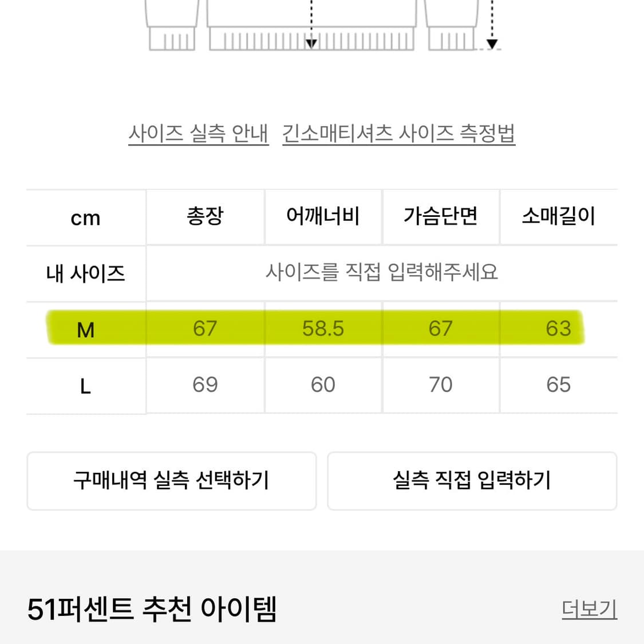The width and height of the screenshot is (644, 644).
Task: Select the M row chest value 67
Action: (x=440, y=328)
